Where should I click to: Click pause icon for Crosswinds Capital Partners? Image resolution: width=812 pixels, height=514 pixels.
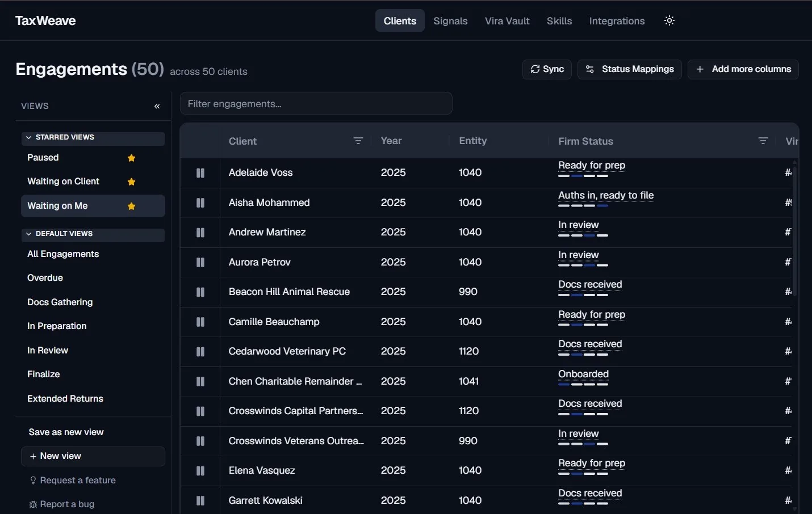tap(200, 411)
